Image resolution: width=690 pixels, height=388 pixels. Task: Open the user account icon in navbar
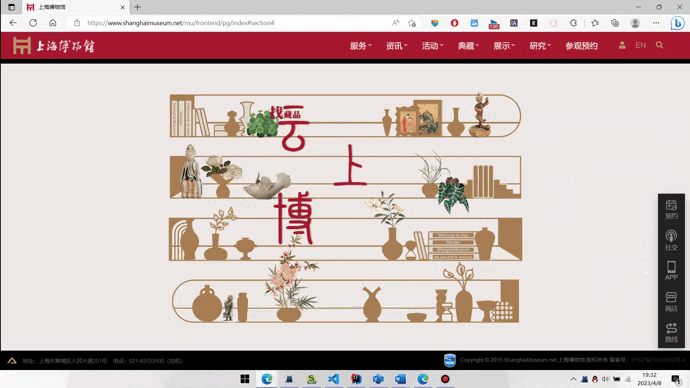[622, 45]
